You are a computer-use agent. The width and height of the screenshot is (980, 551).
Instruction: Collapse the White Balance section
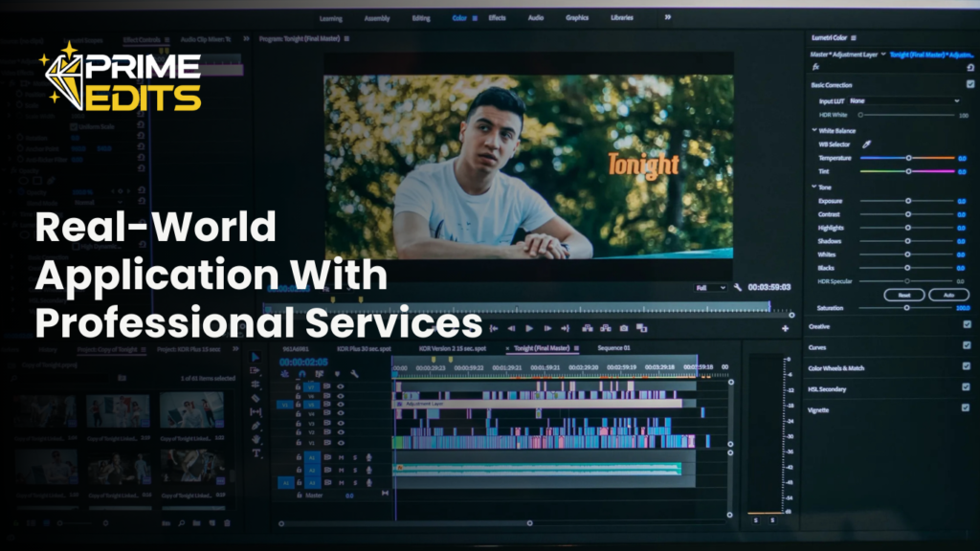coord(813,130)
